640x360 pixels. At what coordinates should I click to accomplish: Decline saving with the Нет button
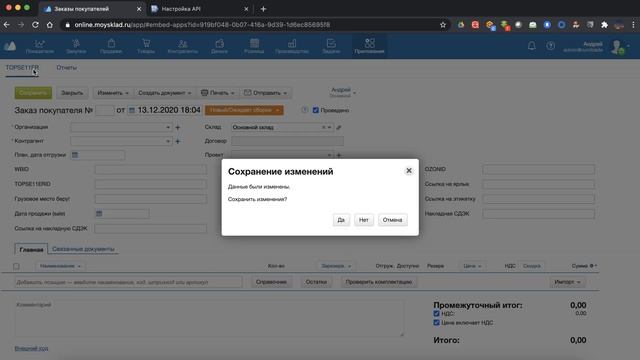click(364, 220)
